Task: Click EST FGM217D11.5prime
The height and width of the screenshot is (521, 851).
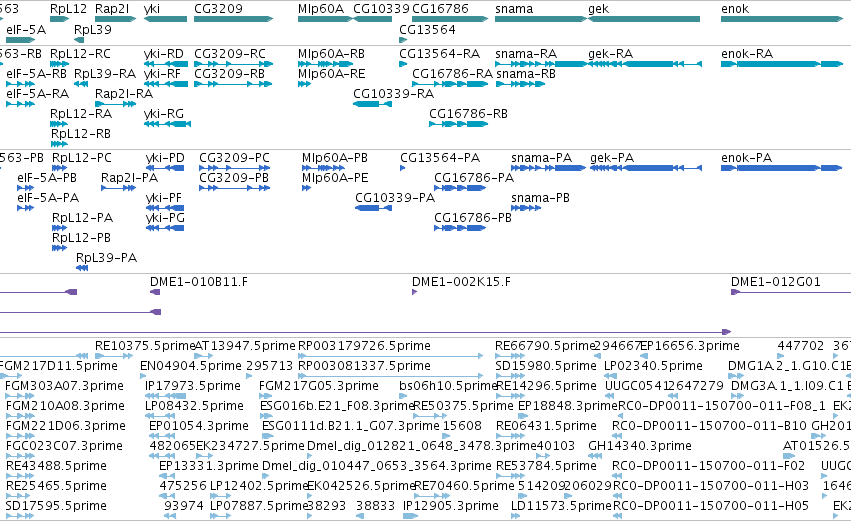Action: coord(10,376)
